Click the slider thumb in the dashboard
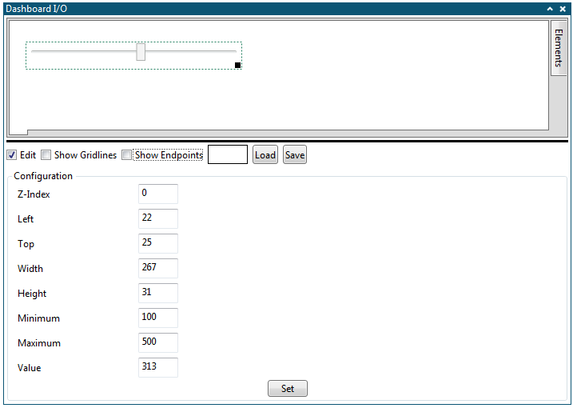573x408 pixels. [x=141, y=52]
